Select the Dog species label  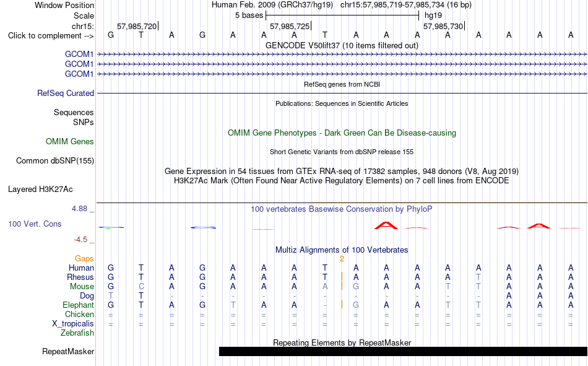pyautogui.click(x=87, y=296)
